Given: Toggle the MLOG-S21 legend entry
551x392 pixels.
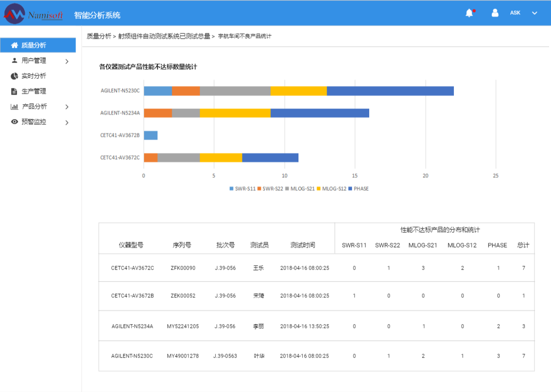Looking at the screenshot, I should (x=300, y=189).
